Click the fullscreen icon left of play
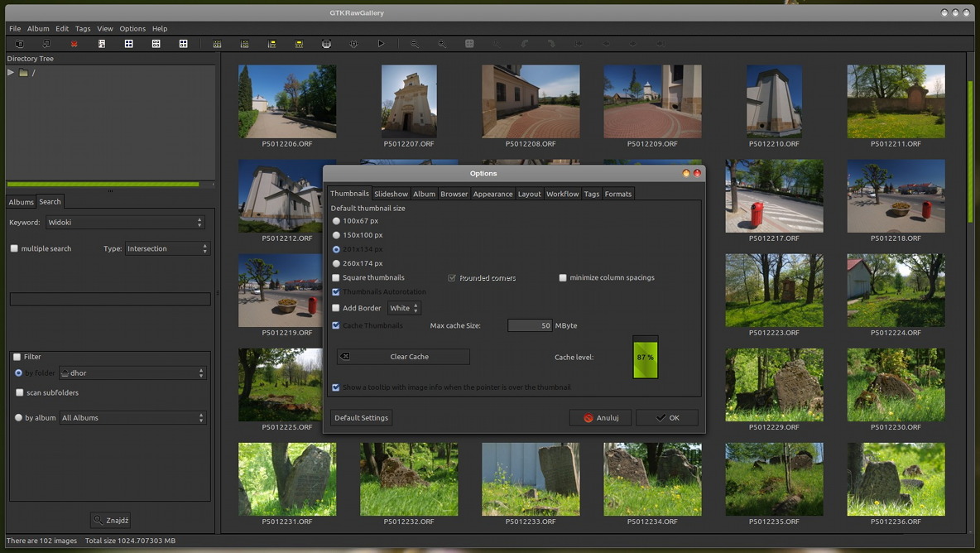 click(x=353, y=44)
